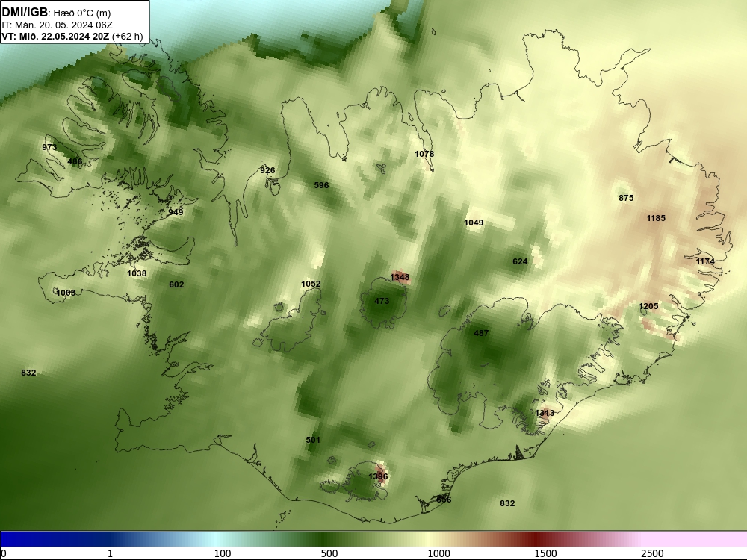This screenshot has width=747, height=560.
Task: Click the 1049 map value
Action: click(474, 223)
